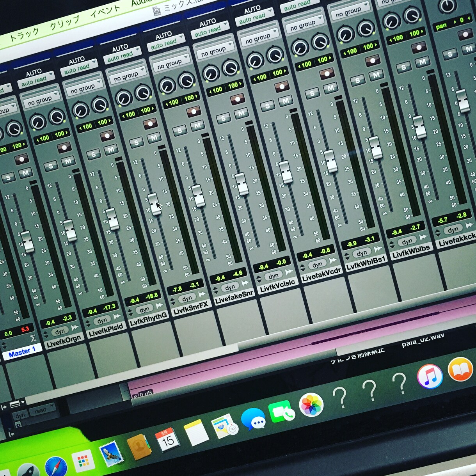Select the Master 1 track name
Image resolution: width=476 pixels, height=476 pixels.
(22, 352)
